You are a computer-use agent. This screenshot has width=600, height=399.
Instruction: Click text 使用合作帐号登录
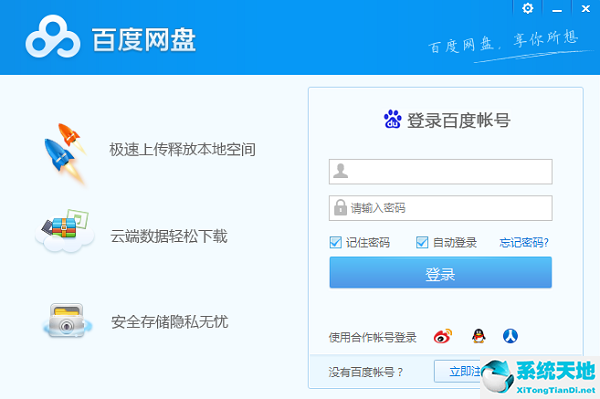(372, 337)
